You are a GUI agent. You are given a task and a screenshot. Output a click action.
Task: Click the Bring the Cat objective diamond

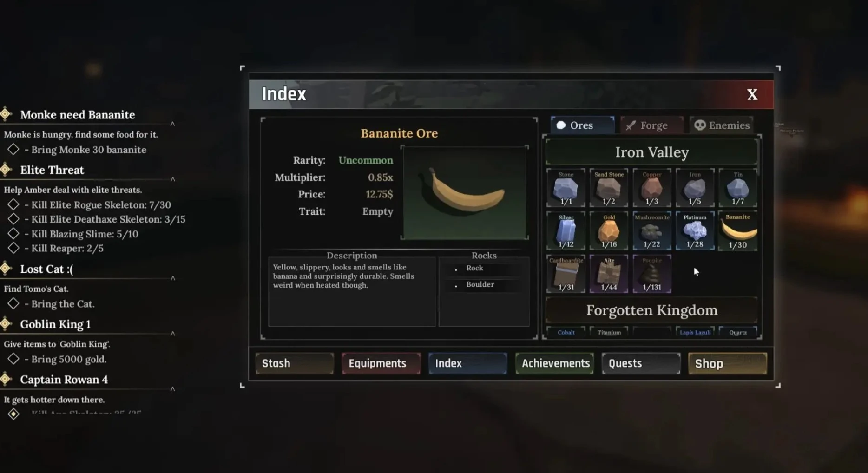coord(13,303)
